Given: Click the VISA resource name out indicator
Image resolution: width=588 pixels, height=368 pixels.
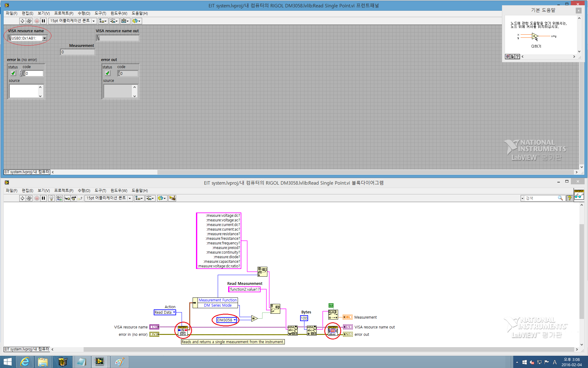Looking at the screenshot, I should tap(117, 38).
